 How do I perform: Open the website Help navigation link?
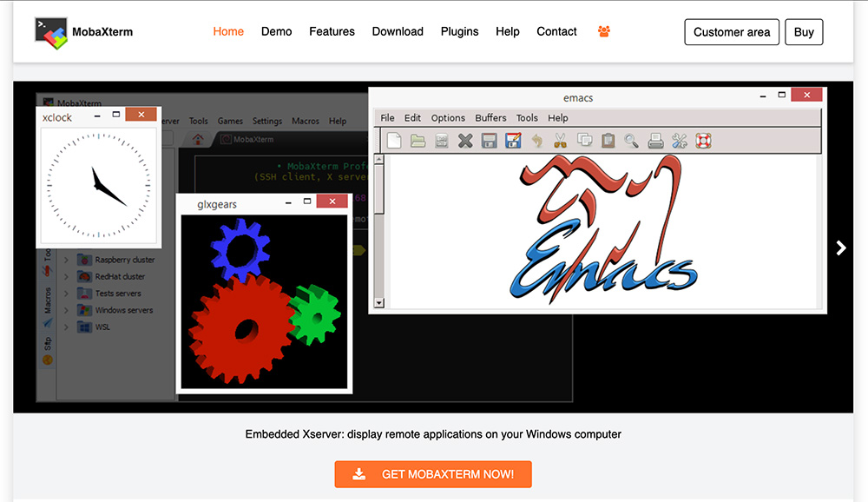pyautogui.click(x=508, y=31)
